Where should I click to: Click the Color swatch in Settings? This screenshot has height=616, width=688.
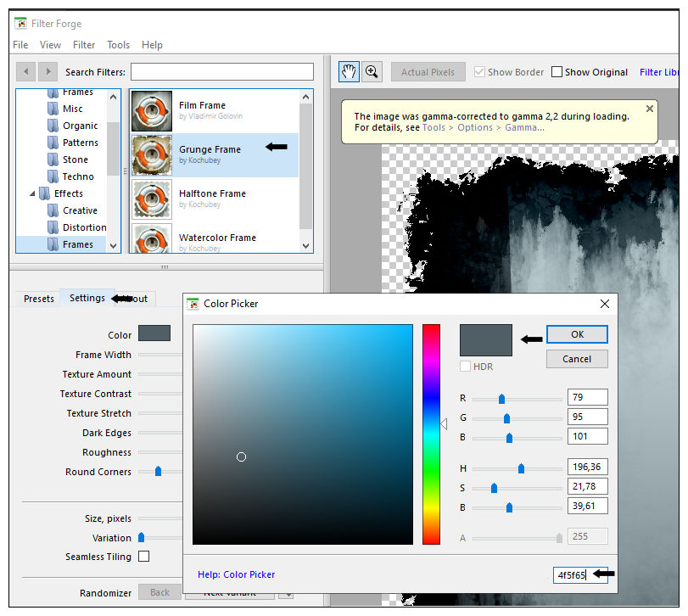click(154, 333)
